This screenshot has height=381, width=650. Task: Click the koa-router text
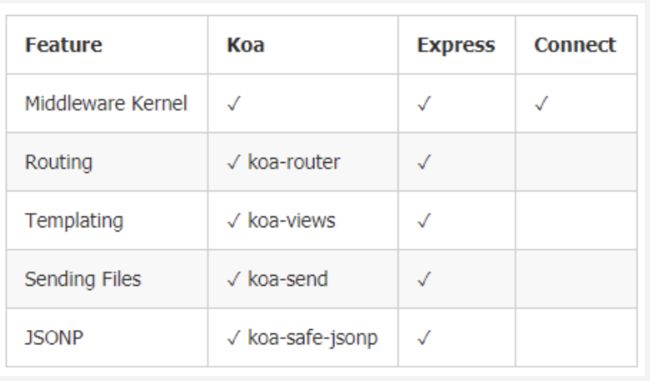point(294,162)
